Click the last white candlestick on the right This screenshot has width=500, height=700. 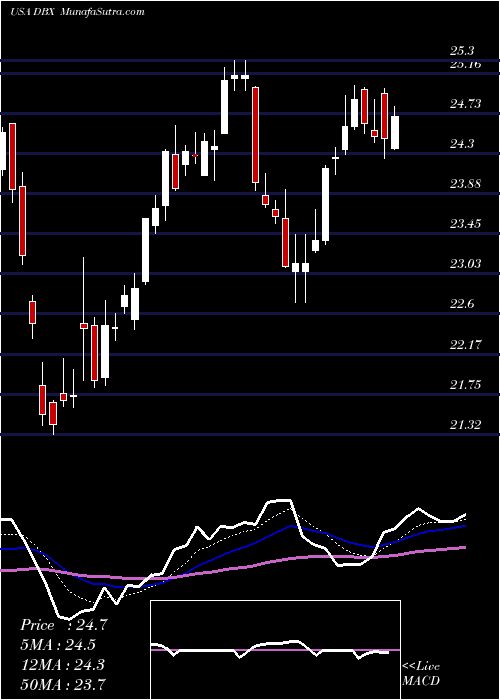tap(395, 132)
